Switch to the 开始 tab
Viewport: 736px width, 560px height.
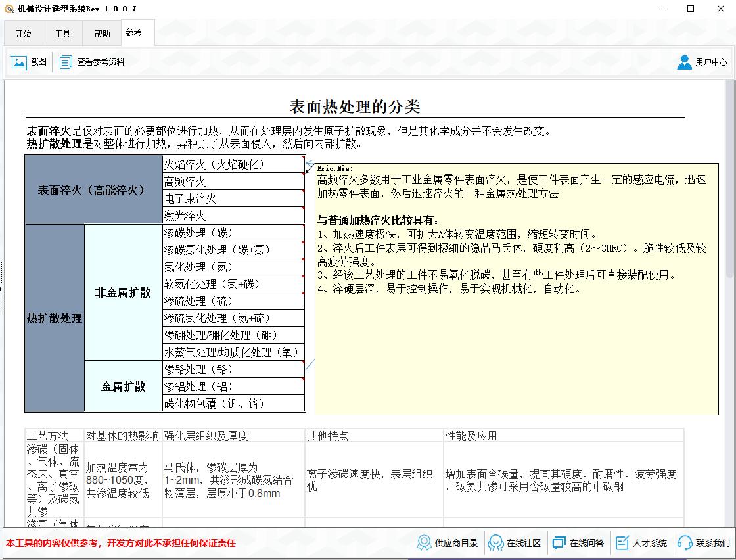(x=23, y=34)
